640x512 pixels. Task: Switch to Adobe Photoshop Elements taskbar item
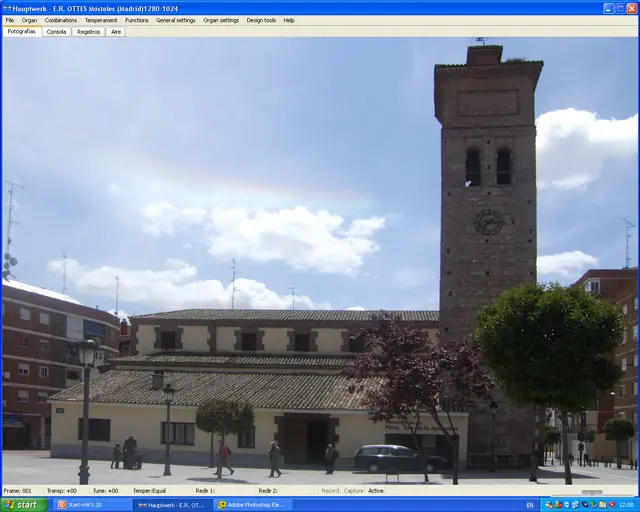click(254, 505)
